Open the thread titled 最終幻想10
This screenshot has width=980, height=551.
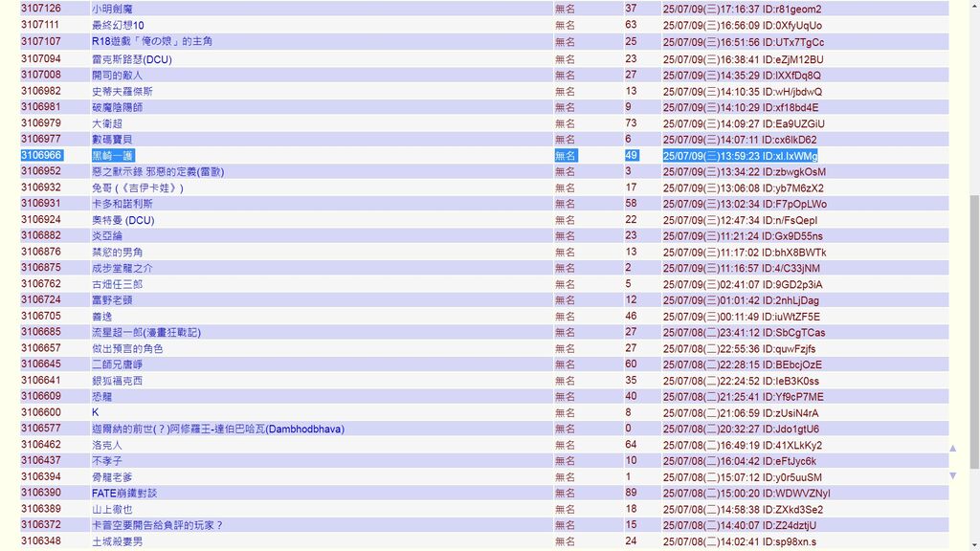pyautogui.click(x=118, y=26)
